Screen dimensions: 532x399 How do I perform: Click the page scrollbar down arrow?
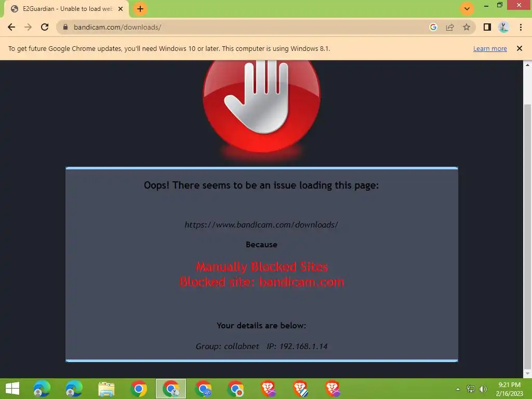pyautogui.click(x=527, y=374)
